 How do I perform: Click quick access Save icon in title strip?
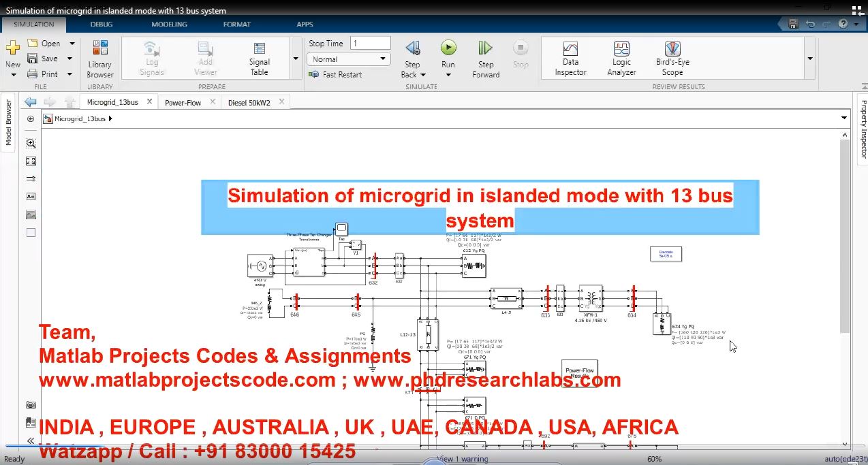pos(793,24)
